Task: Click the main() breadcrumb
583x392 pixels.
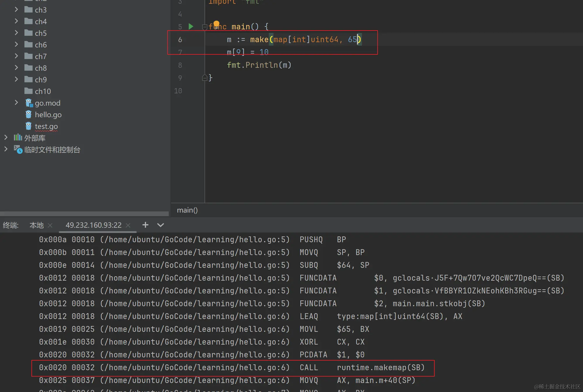Action: 187,210
